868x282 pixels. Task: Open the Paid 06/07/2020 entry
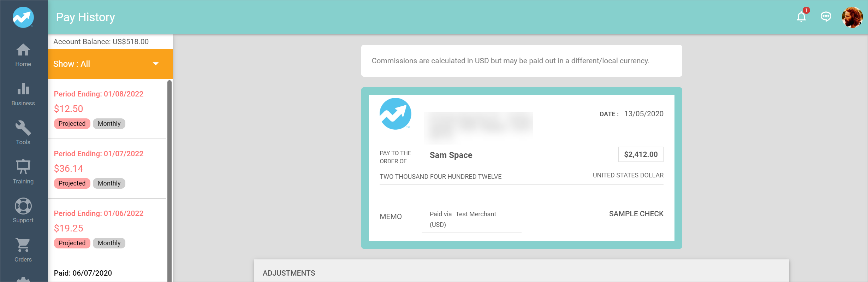click(83, 273)
